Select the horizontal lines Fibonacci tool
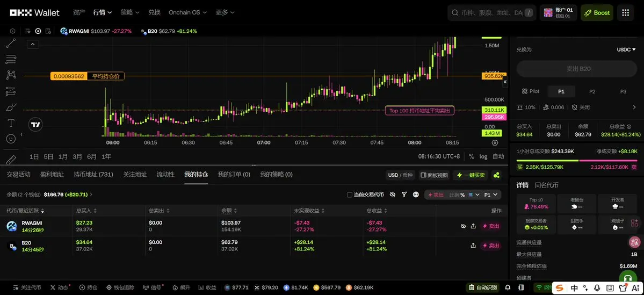 (x=11, y=59)
